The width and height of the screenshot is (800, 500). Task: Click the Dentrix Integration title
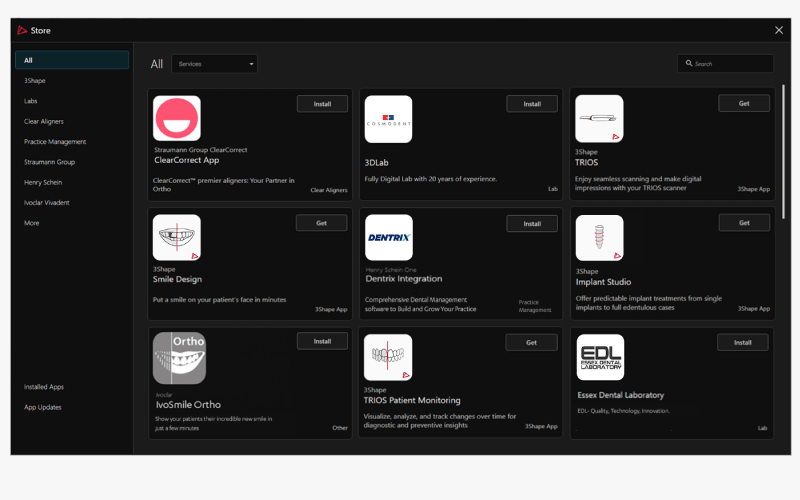pos(404,279)
